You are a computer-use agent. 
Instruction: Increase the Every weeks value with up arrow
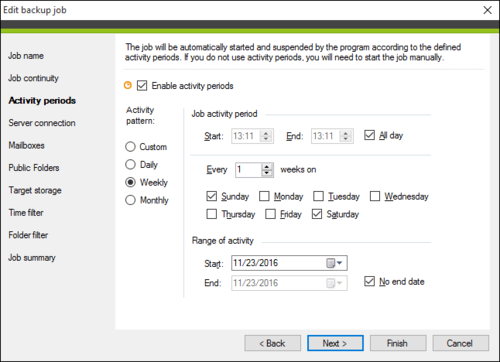[267, 166]
